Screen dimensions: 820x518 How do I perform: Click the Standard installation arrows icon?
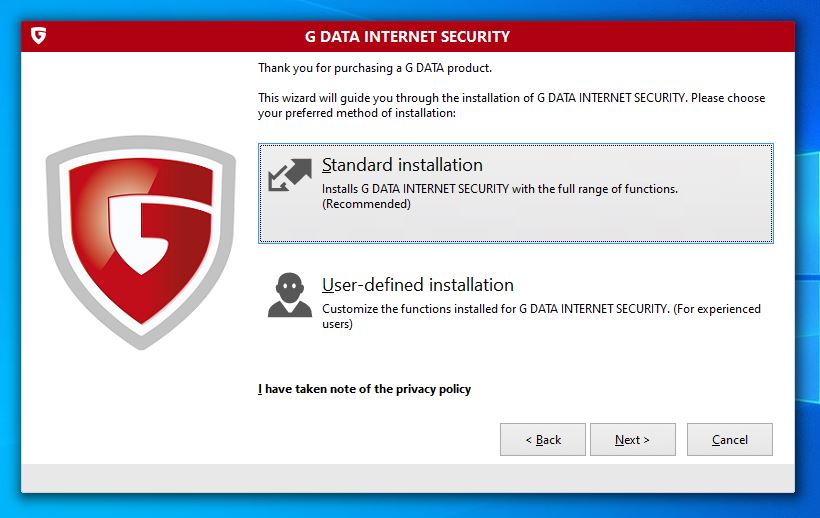pos(290,175)
